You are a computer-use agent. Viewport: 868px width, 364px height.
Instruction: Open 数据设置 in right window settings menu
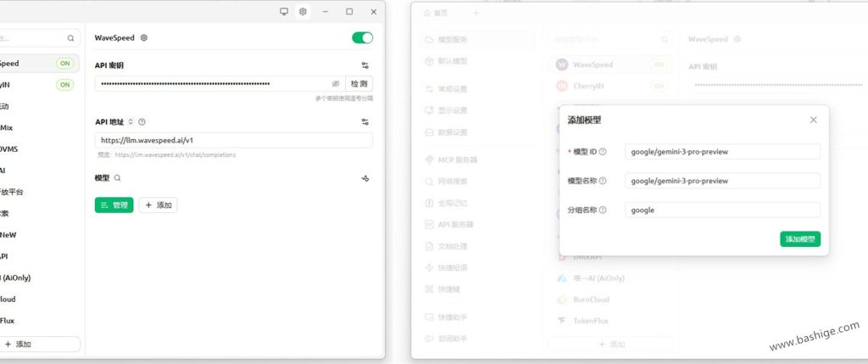click(478, 132)
